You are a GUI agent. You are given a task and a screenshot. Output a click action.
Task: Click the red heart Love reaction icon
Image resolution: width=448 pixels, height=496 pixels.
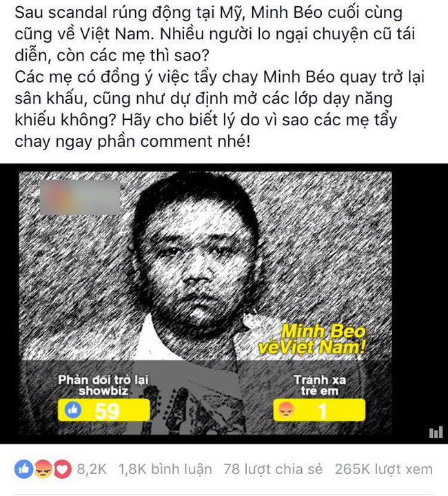coord(62,469)
